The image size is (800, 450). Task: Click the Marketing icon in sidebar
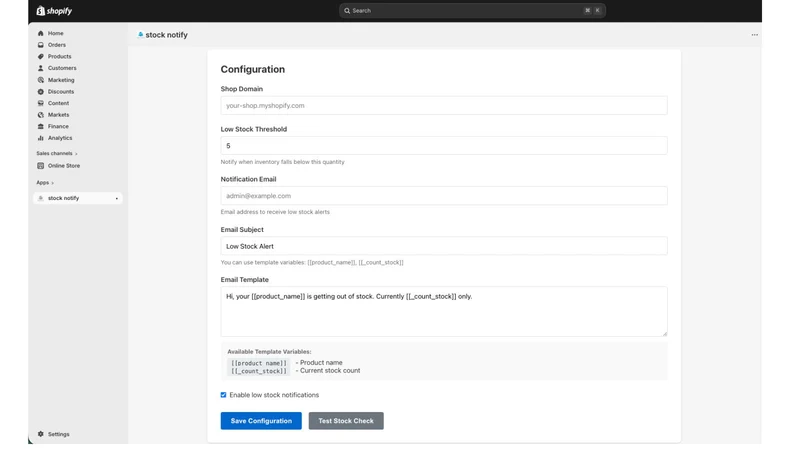[41, 80]
